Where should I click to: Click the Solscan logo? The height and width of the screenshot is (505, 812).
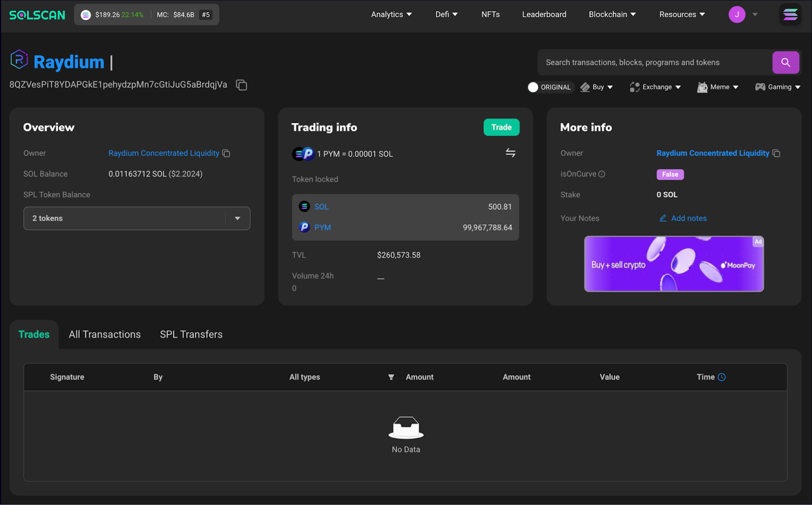(x=37, y=15)
